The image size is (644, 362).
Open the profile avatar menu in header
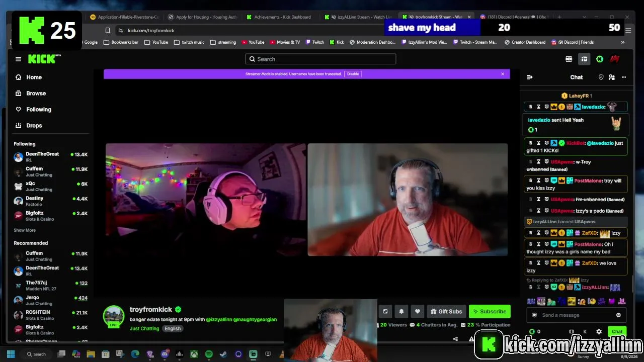pyautogui.click(x=614, y=59)
